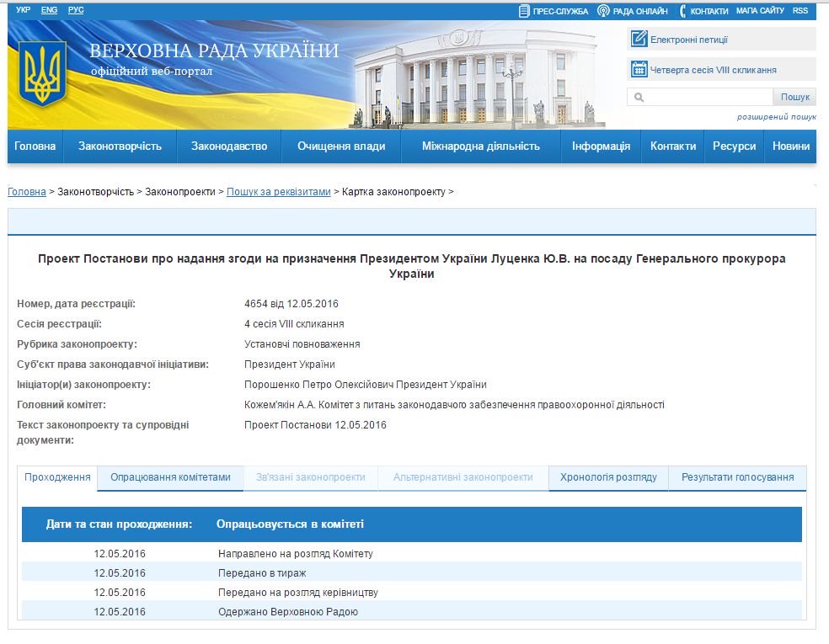
Task: Click Пошук за реквізитами breadcrumb link
Action: [279, 192]
